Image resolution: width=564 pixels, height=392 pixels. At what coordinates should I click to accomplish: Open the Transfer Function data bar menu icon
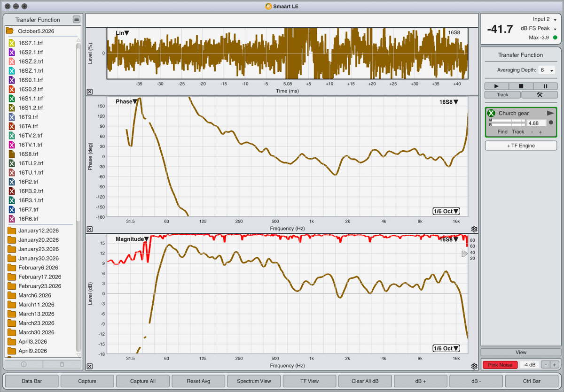[77, 19]
